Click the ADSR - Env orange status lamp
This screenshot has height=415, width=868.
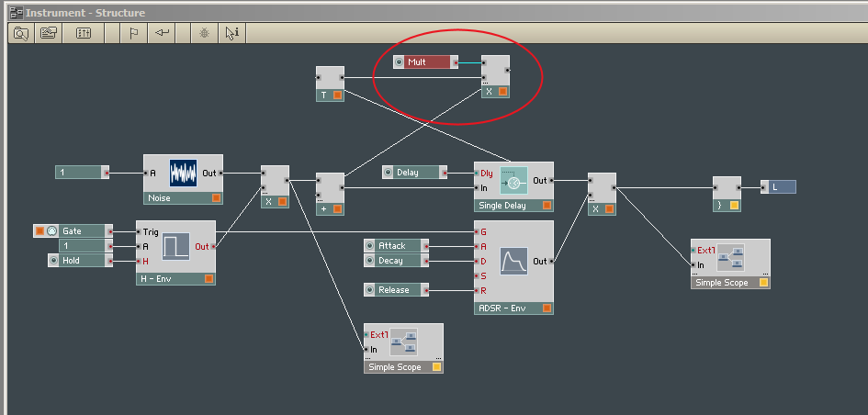[x=547, y=308]
